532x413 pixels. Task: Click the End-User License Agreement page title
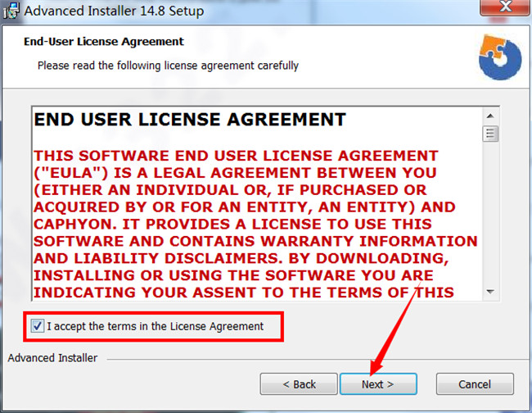(104, 42)
